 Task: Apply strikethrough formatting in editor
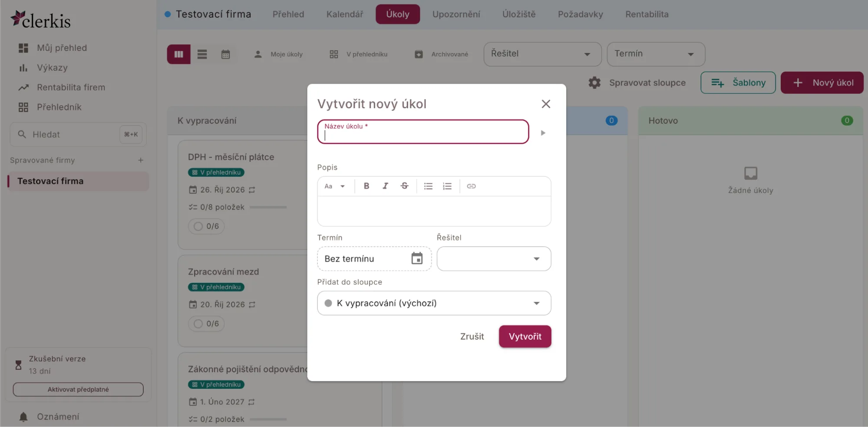click(404, 186)
